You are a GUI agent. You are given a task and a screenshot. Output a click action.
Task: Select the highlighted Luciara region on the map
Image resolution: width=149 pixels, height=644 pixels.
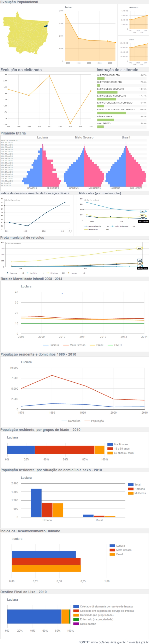click(x=46, y=26)
